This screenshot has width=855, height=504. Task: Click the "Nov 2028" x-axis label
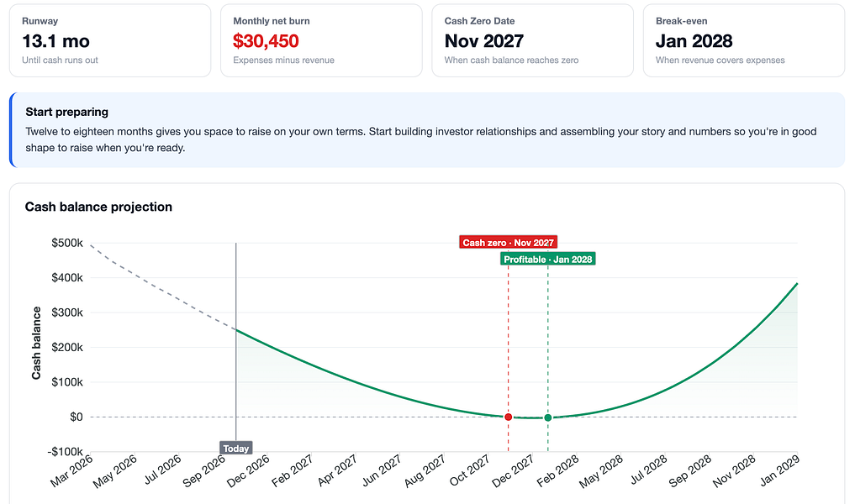(x=735, y=470)
